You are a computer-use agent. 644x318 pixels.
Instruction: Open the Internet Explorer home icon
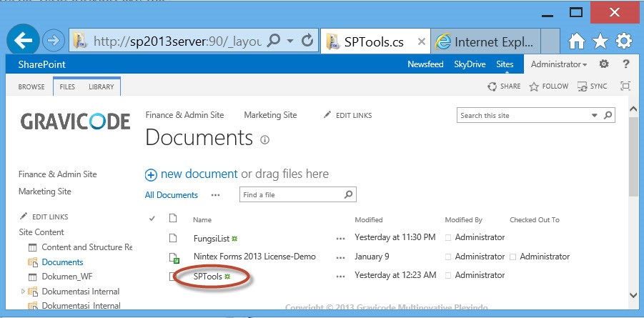[577, 41]
